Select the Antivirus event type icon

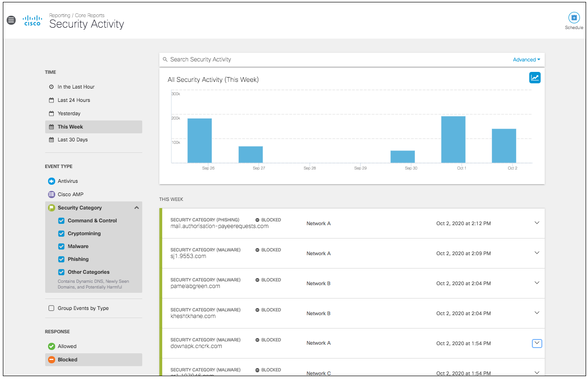[x=51, y=181]
